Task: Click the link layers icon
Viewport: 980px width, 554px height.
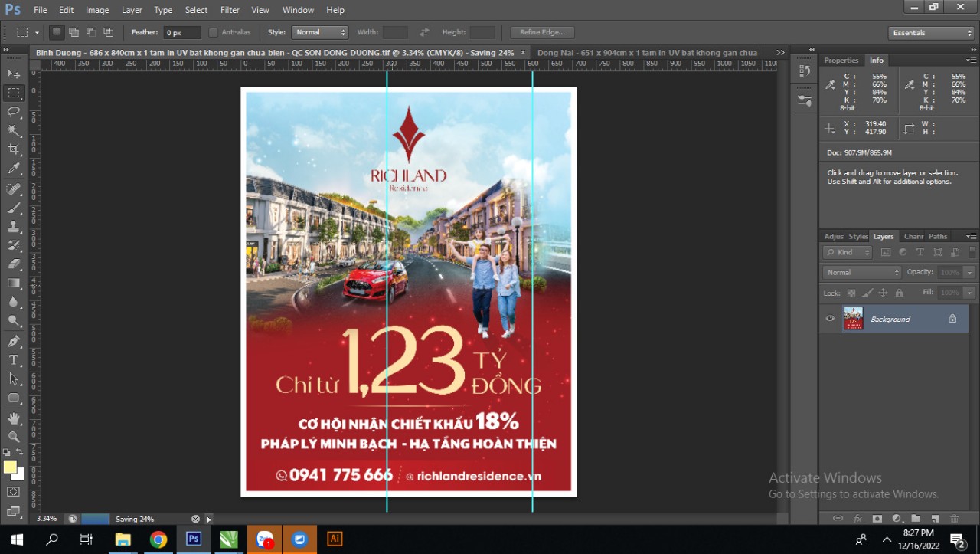Action: tap(838, 519)
